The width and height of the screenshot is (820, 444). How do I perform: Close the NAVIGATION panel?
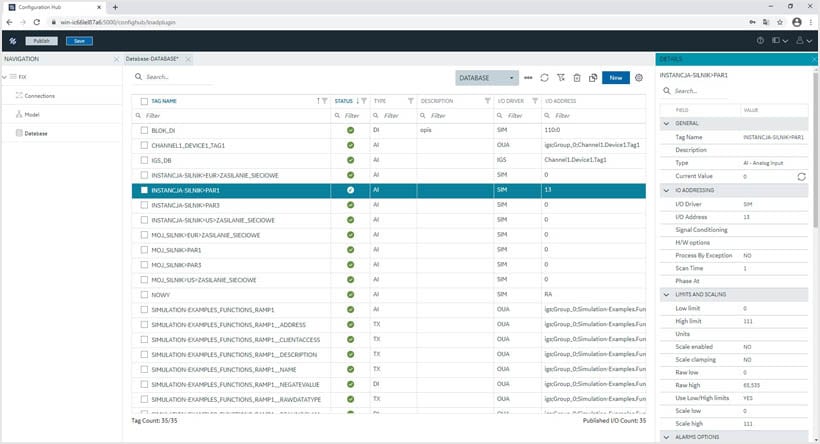pos(116,60)
